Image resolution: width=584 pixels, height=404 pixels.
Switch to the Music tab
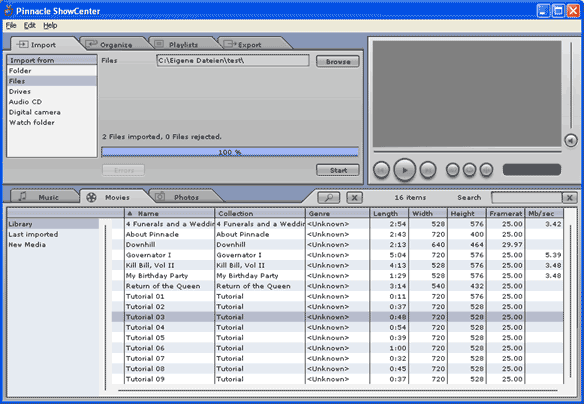45,197
